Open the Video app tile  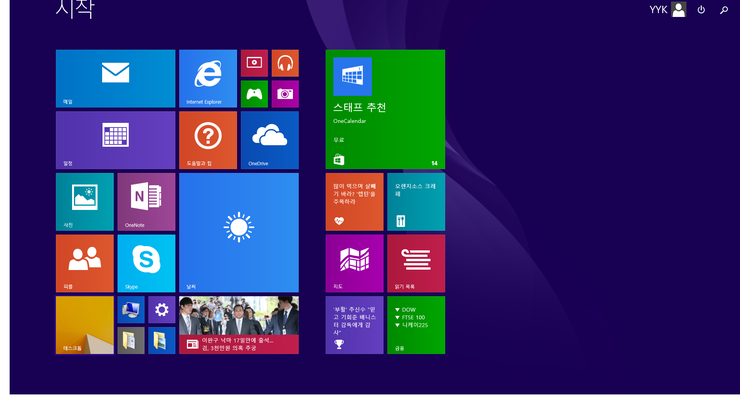254,63
